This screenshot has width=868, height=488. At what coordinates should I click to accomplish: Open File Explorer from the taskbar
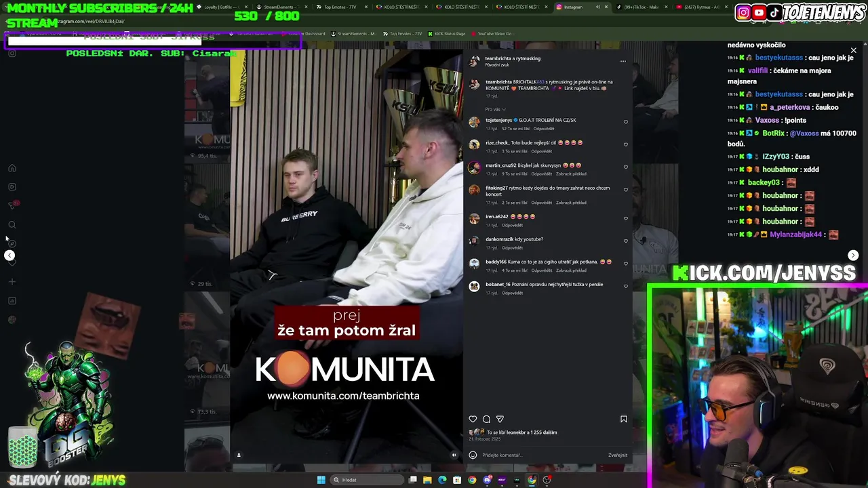pyautogui.click(x=427, y=480)
